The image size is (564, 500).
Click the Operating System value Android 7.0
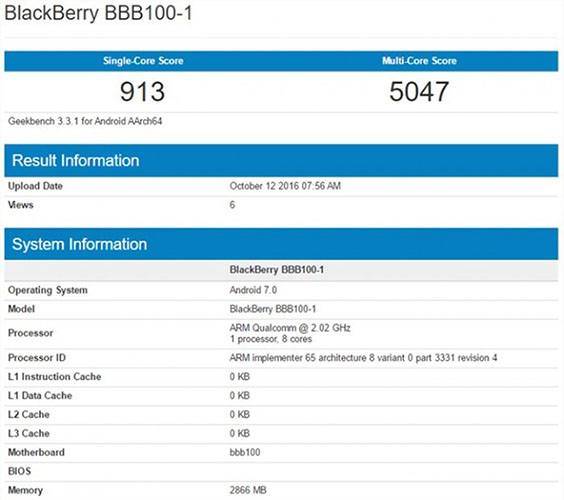tap(253, 290)
